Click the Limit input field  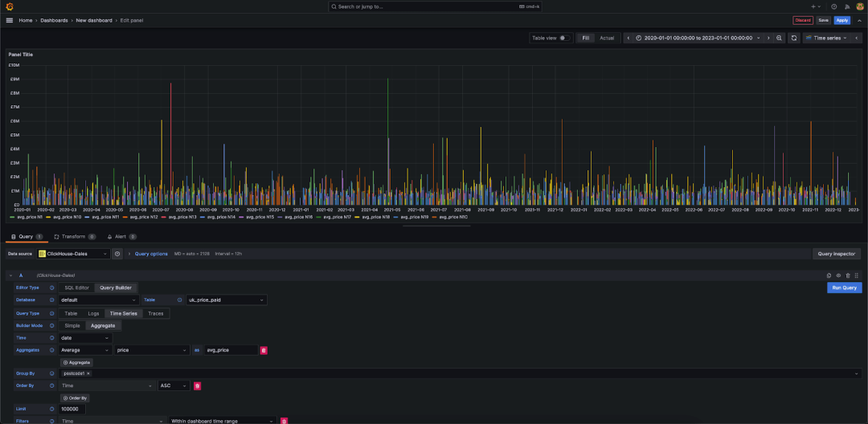[73, 409]
